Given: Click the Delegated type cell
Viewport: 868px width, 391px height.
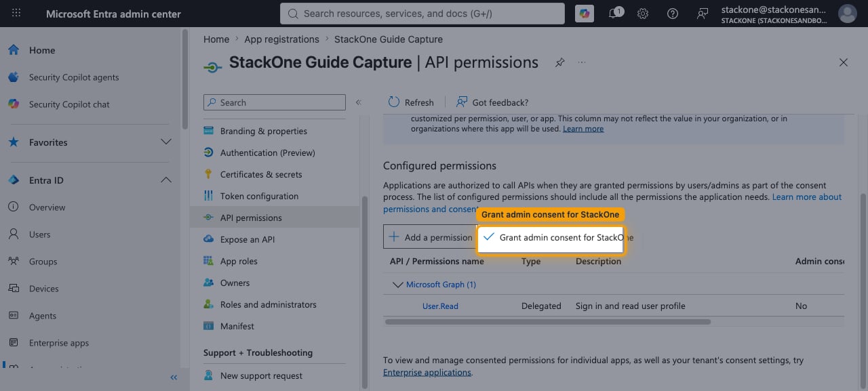Looking at the screenshot, I should pos(541,306).
